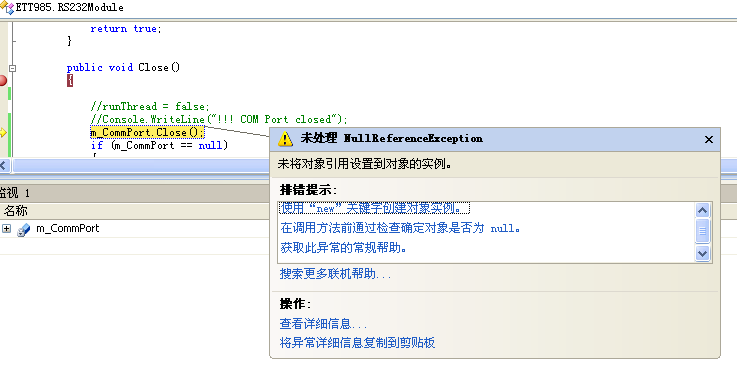
Task: Click the warning icon in exception dialog
Action: tap(285, 139)
